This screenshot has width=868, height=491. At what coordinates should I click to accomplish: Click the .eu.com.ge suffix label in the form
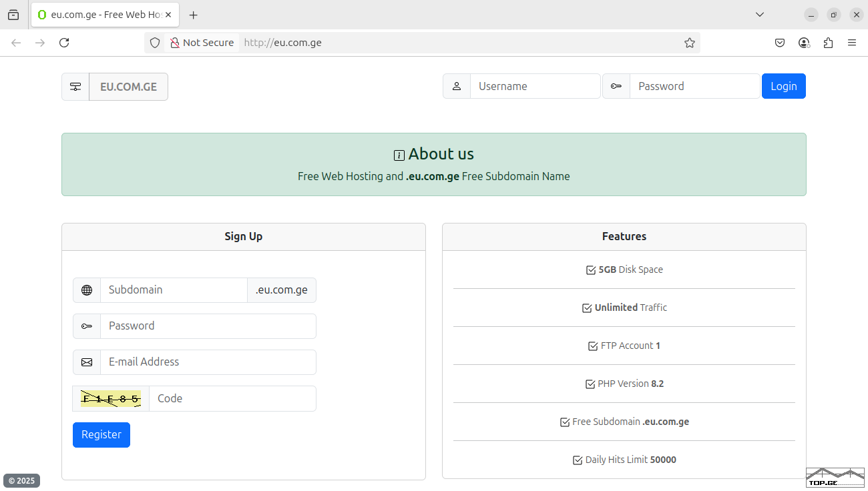pyautogui.click(x=282, y=290)
